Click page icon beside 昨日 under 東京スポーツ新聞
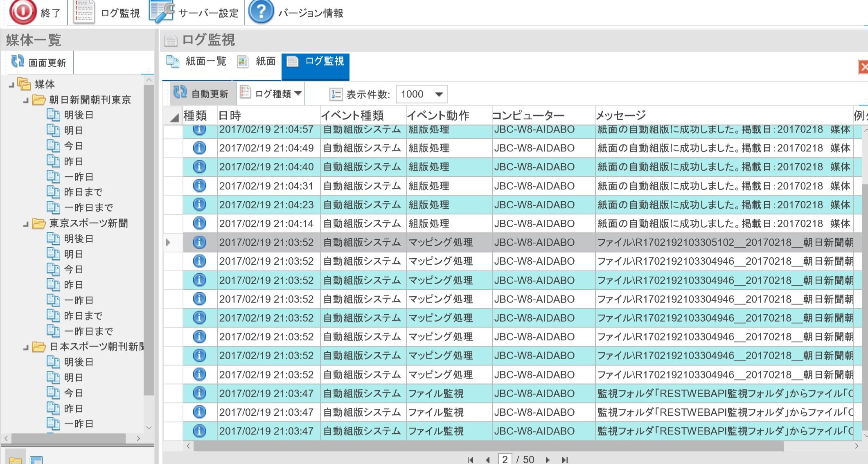This screenshot has width=868, height=464. point(53,284)
